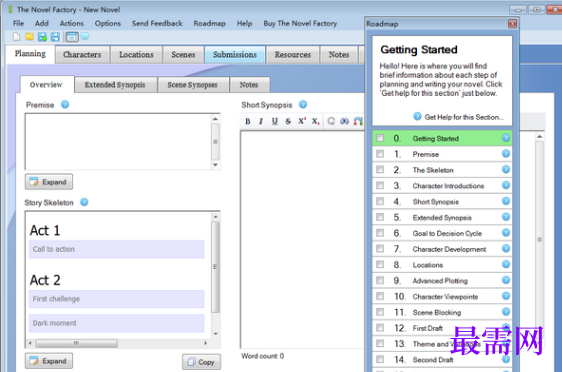Click the First challenge field in Act 2
The height and width of the screenshot is (372, 562).
click(116, 299)
